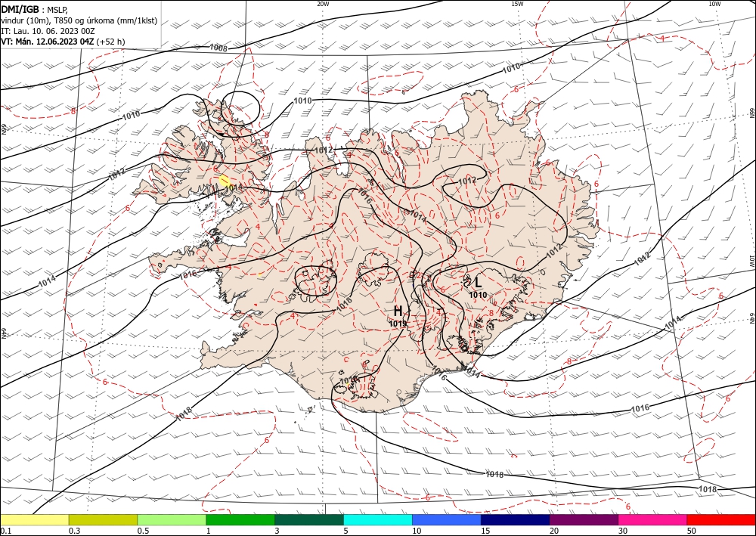Click the 'DMI/IGB : MSLP,' title text

(35, 10)
